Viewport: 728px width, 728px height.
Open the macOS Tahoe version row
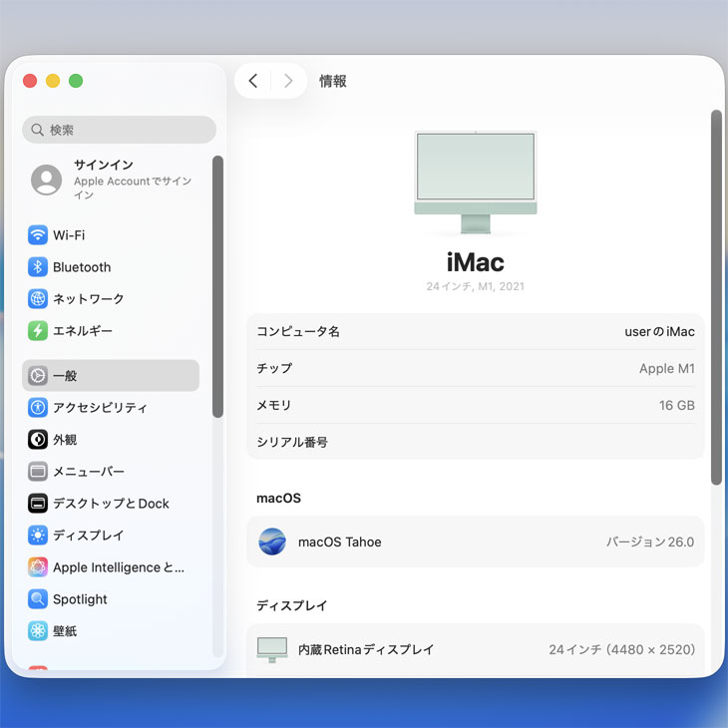click(476, 543)
